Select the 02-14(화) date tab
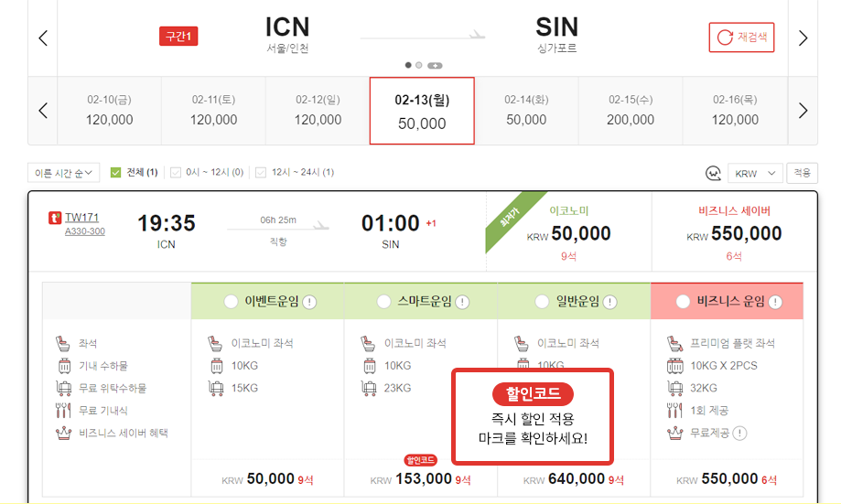This screenshot has height=504, width=841. point(526,111)
